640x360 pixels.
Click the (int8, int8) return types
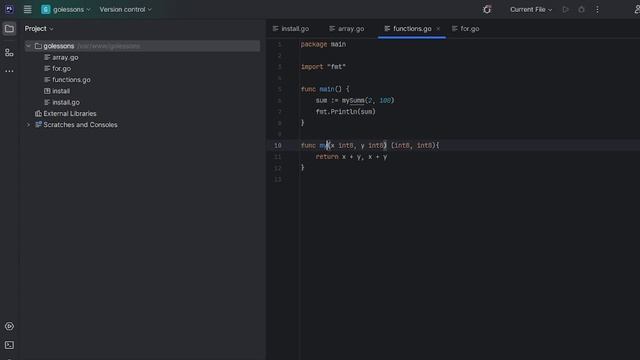(x=413, y=145)
